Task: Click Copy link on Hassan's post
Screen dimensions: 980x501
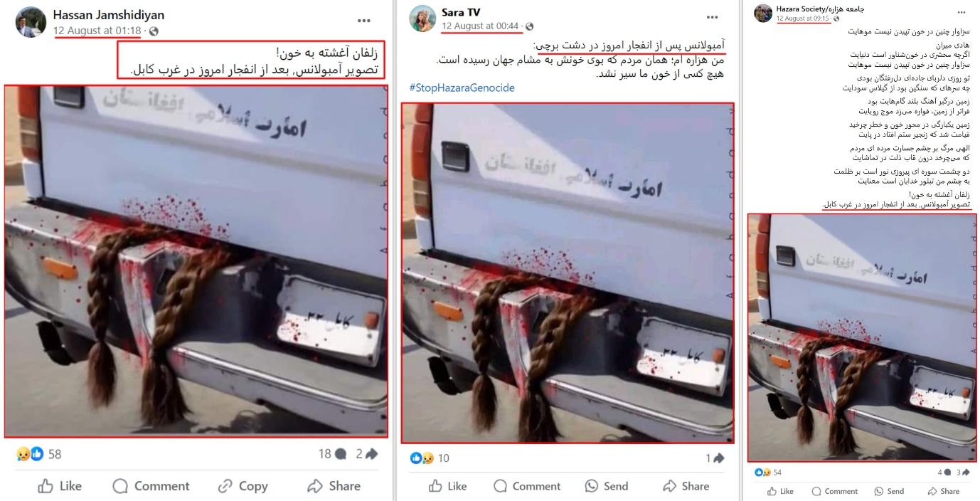Action: point(243,486)
